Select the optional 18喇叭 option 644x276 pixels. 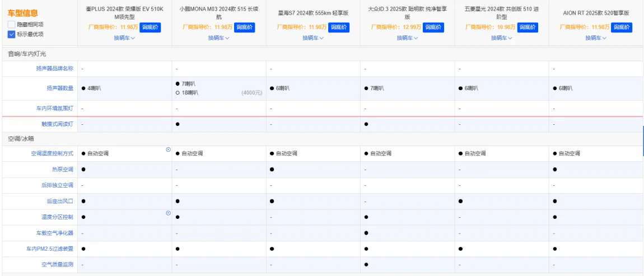point(187,93)
